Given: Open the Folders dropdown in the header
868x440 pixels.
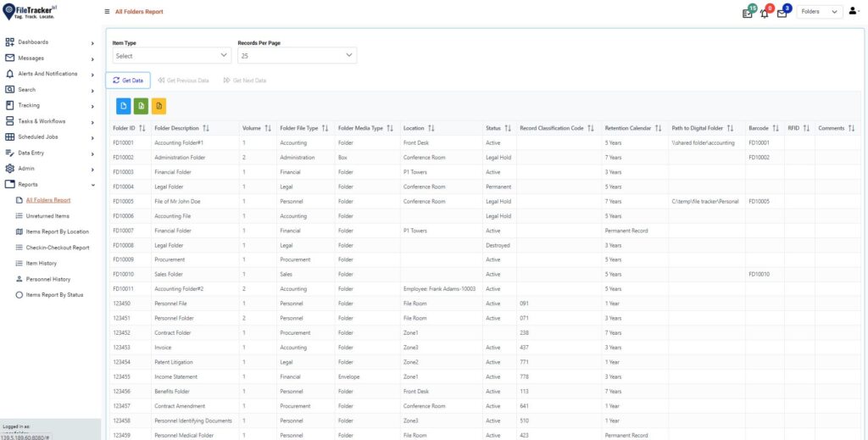Looking at the screenshot, I should point(820,12).
